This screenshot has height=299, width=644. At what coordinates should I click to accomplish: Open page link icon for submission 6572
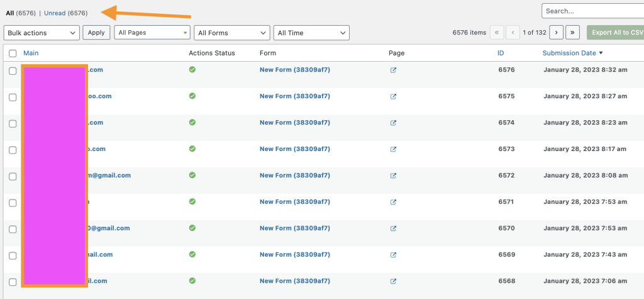(x=393, y=176)
